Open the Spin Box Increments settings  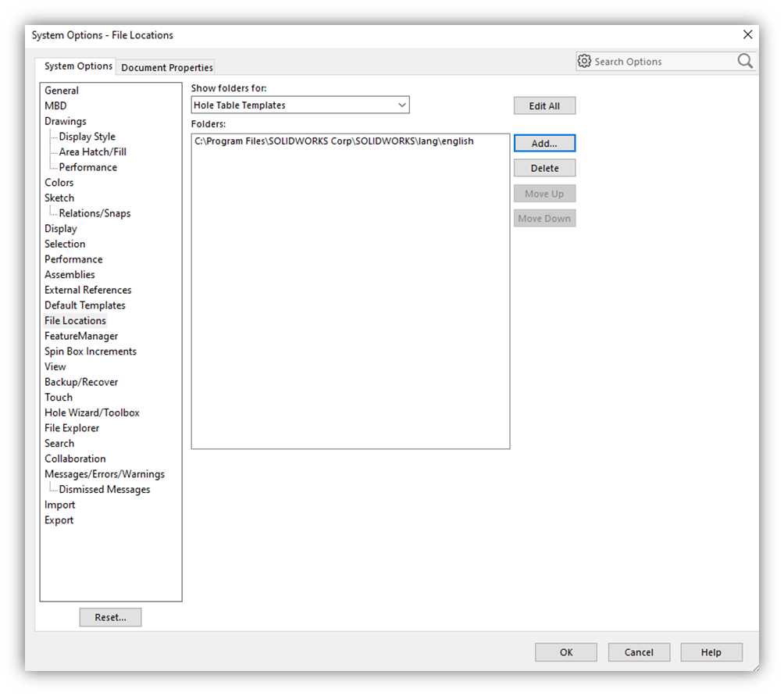point(90,351)
